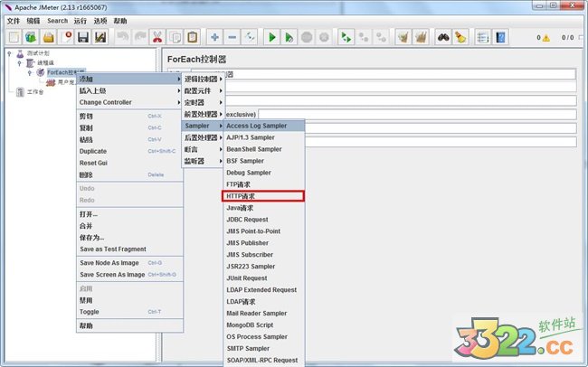Click the Save floppy disk icon

tap(83, 37)
